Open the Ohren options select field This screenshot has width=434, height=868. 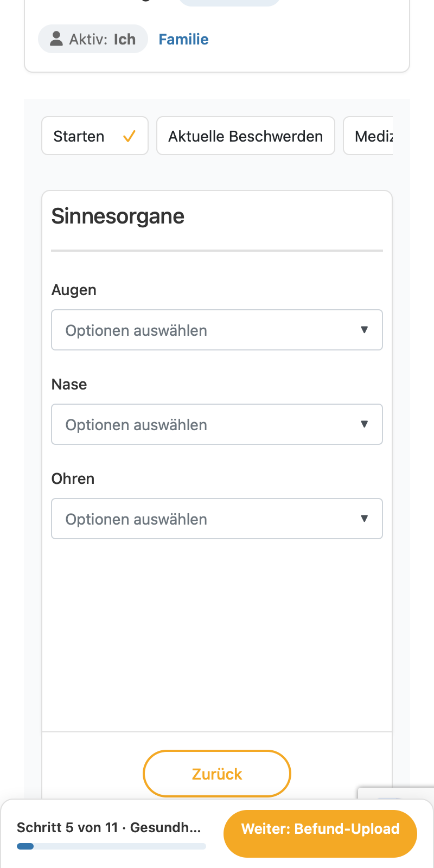217,519
